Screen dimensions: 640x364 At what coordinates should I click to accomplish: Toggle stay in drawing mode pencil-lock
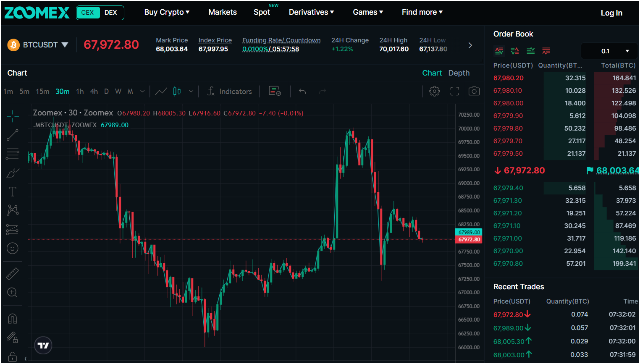click(13, 337)
